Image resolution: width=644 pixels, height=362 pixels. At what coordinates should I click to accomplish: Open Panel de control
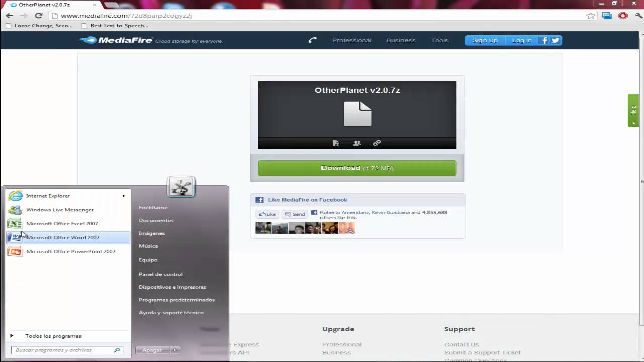point(160,274)
